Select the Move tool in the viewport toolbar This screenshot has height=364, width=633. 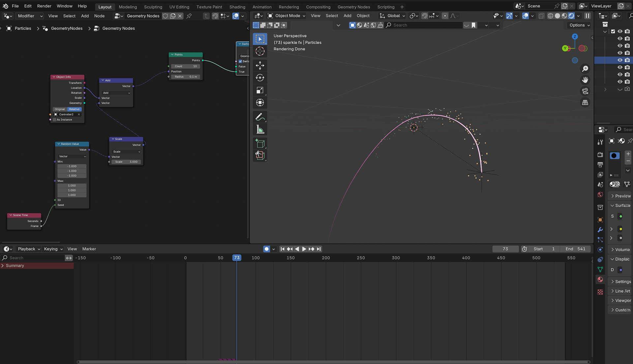point(260,66)
